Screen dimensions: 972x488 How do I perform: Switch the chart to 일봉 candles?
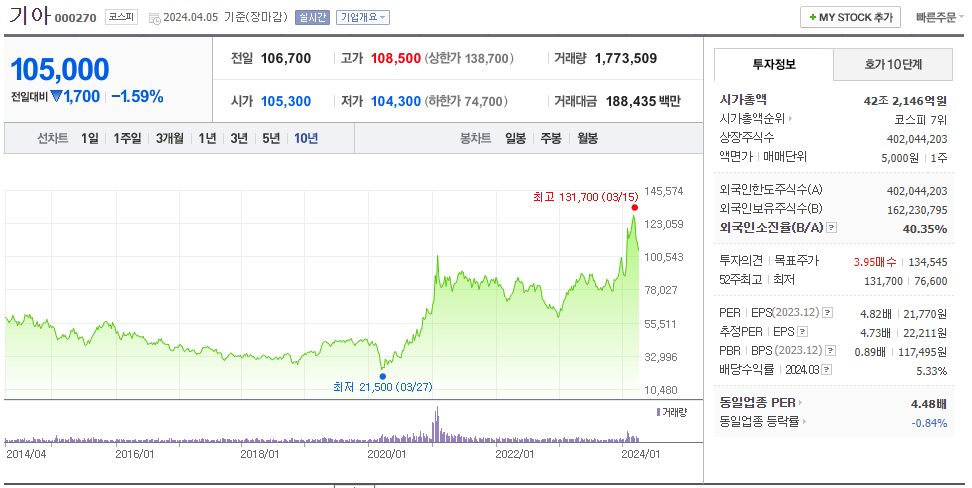(515, 138)
